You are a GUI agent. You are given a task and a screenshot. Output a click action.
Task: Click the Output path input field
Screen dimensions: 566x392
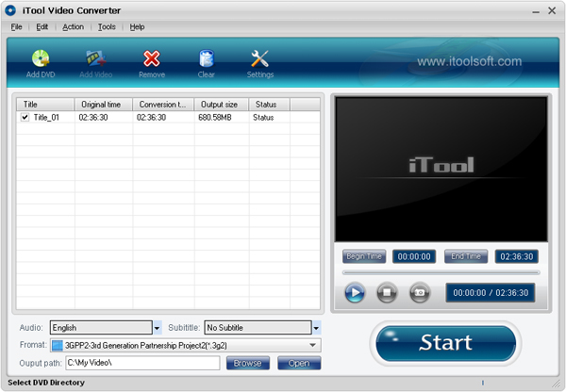(x=142, y=363)
